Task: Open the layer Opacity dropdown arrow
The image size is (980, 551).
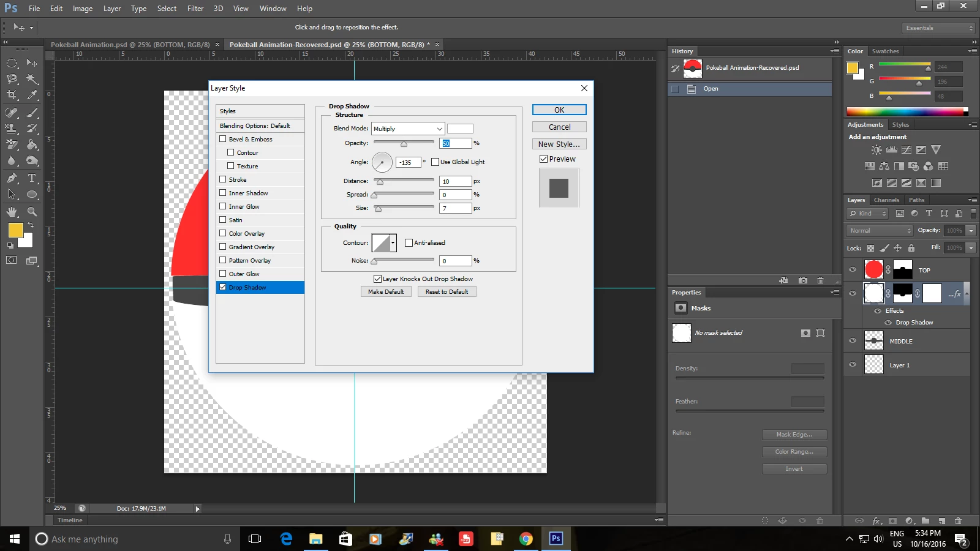Action: click(971, 231)
